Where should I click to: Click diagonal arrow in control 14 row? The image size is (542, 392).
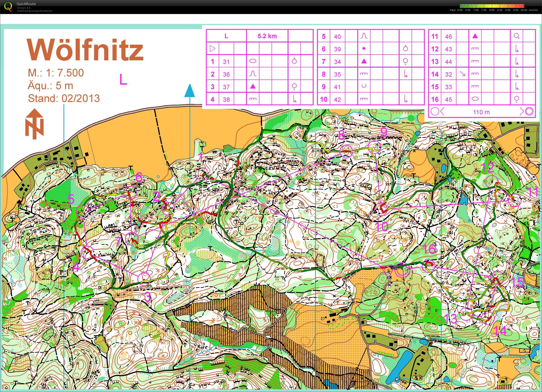coord(463,74)
